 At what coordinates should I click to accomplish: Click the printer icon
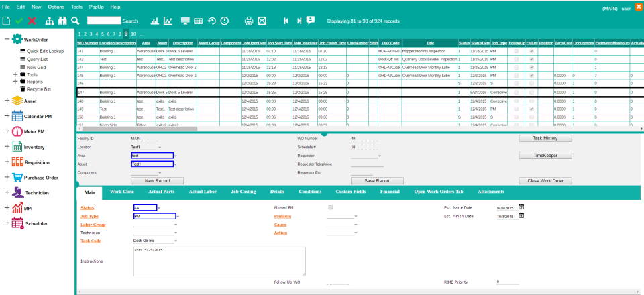248,21
